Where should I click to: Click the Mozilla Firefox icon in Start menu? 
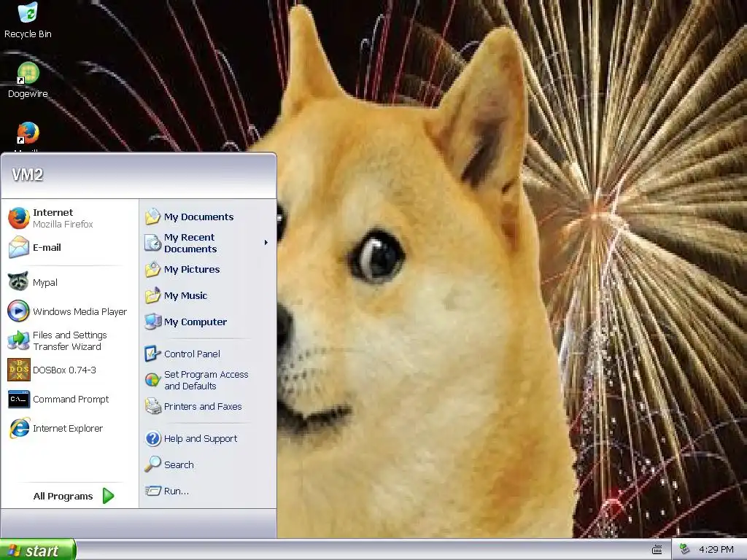[x=18, y=218]
